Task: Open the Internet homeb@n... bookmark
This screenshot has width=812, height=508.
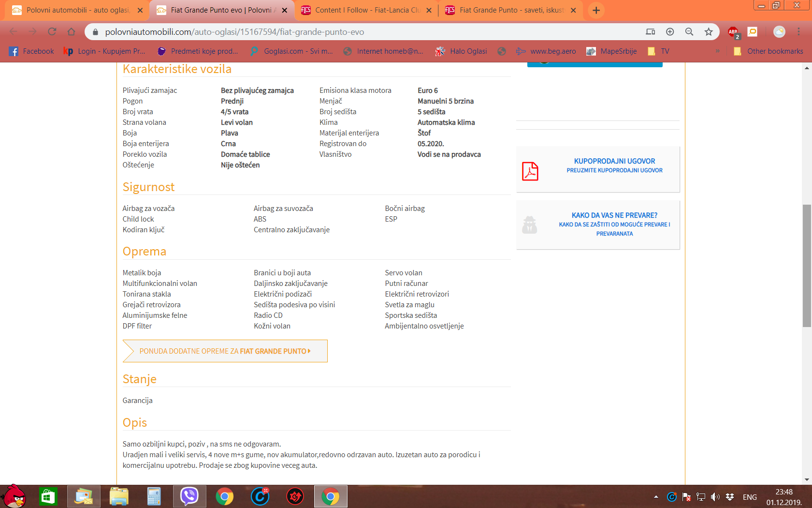Action: pos(383,51)
